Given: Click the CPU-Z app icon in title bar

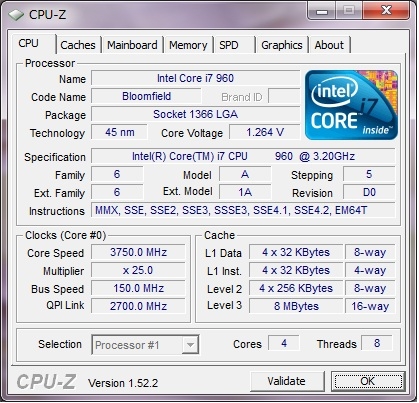Looking at the screenshot, I should pos(15,15).
